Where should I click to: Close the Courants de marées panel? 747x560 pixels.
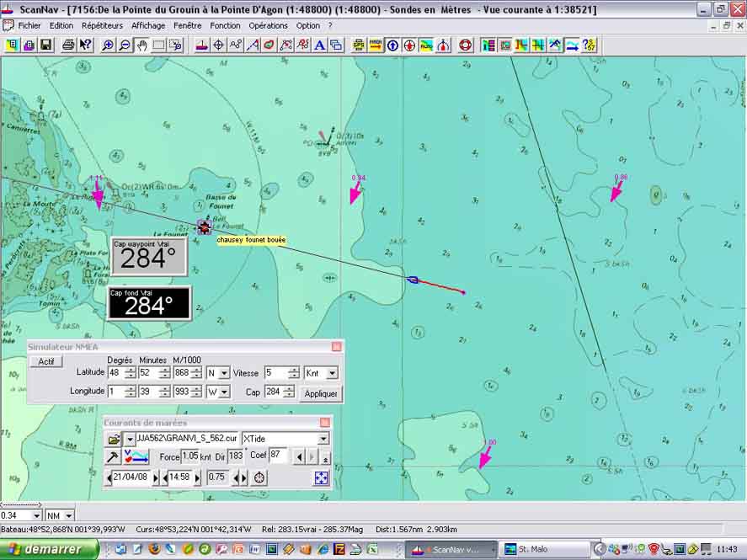point(325,423)
